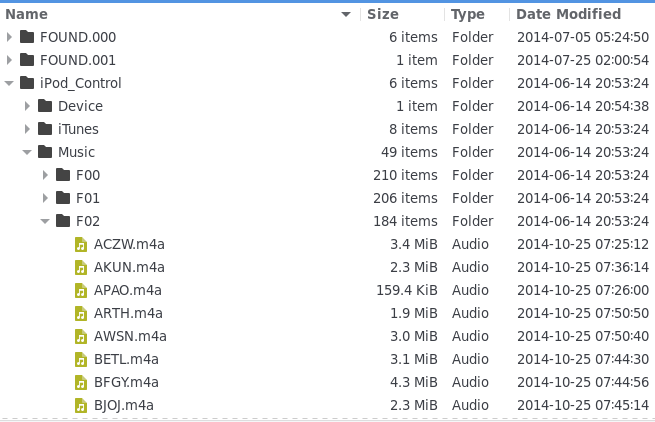Click the FOUND.000 folder icon
Screen dimensions: 655x422
[x=27, y=38]
